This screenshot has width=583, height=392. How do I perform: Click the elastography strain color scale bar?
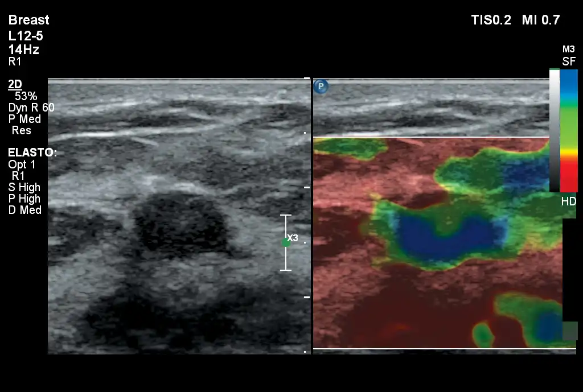(569, 130)
